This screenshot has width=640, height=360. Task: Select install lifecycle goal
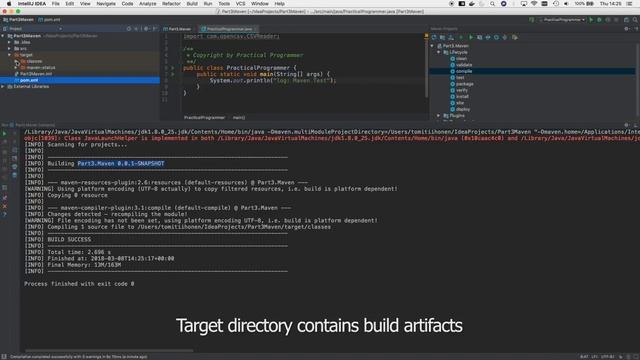[x=462, y=96]
